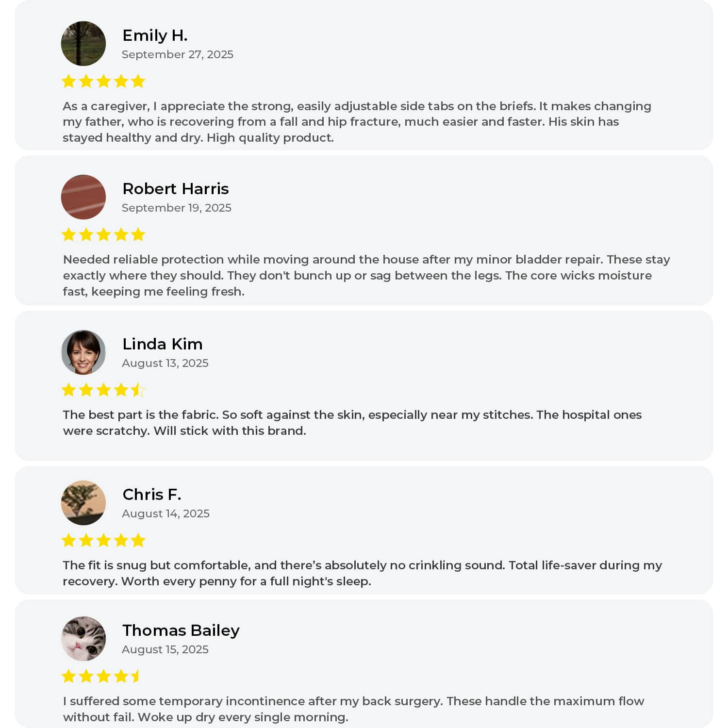Select the reviewer name Emily H.

pos(155,35)
